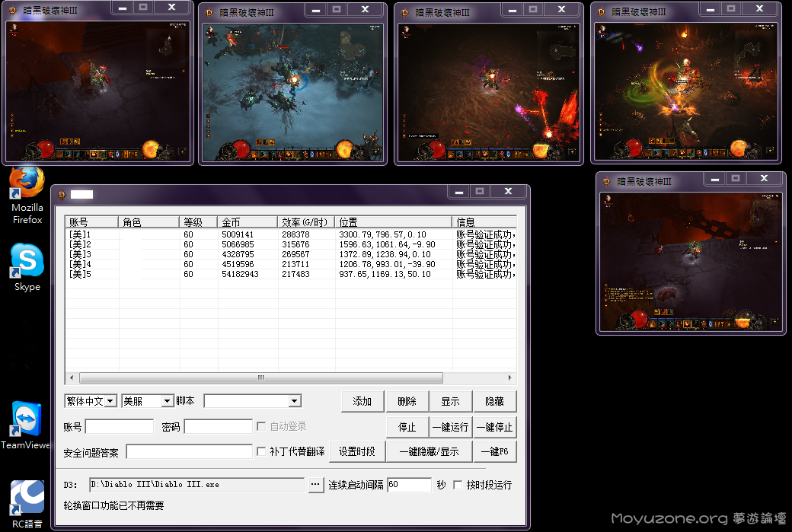
Task: Expand the 脚本 script dropdown
Action: [253, 401]
